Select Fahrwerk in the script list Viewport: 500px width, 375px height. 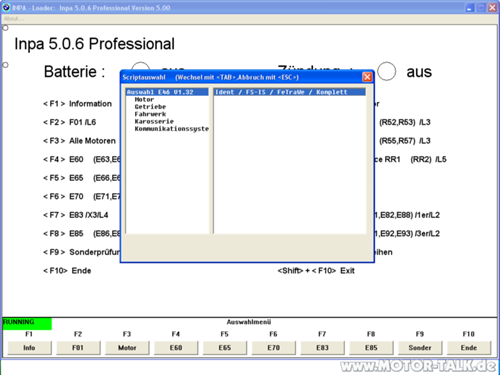click(150, 114)
